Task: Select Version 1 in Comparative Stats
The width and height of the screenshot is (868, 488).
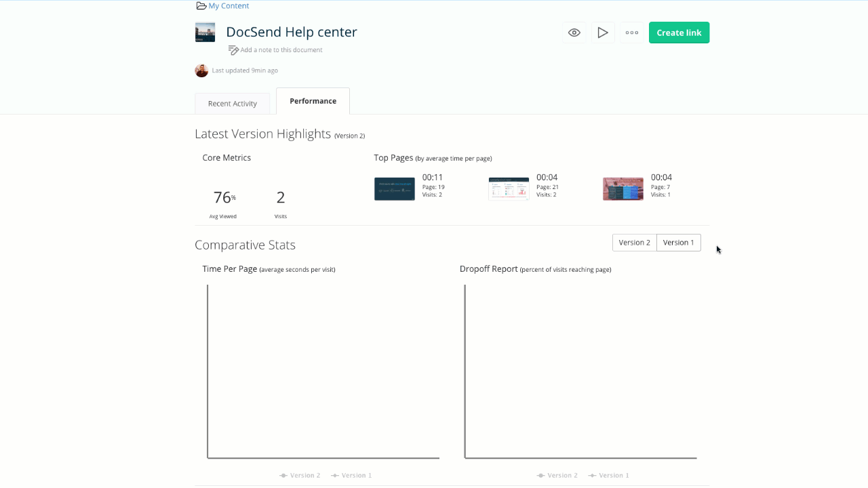Action: coord(679,243)
